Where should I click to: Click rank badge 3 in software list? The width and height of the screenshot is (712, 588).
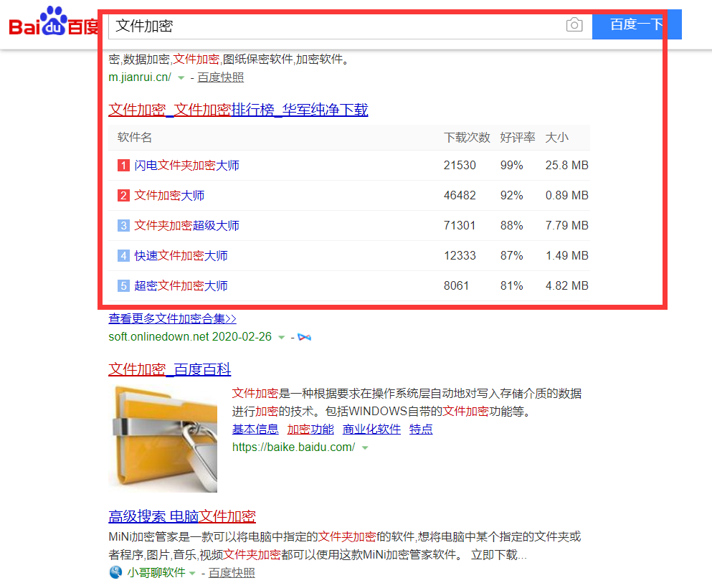123,226
